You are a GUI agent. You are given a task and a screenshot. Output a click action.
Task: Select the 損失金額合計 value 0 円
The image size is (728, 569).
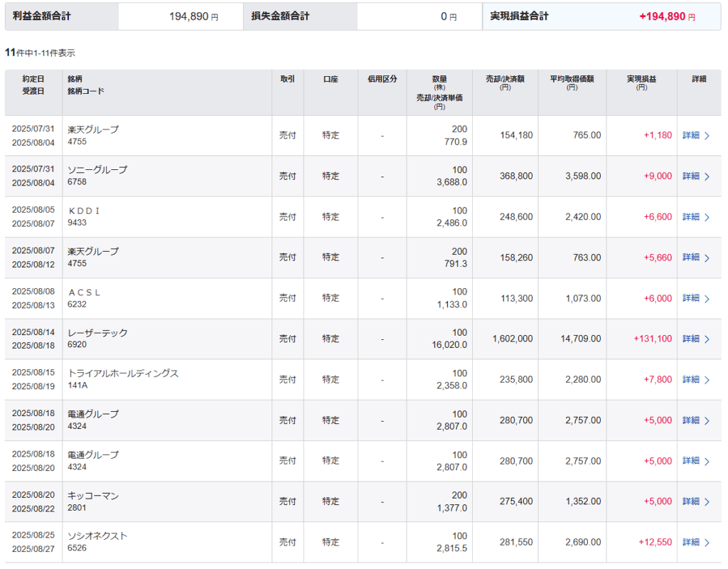(449, 17)
